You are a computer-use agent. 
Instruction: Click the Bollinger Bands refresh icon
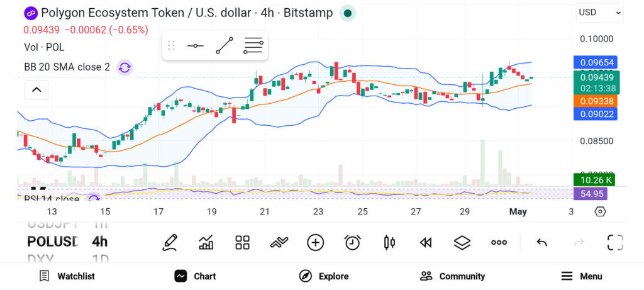[x=125, y=67]
